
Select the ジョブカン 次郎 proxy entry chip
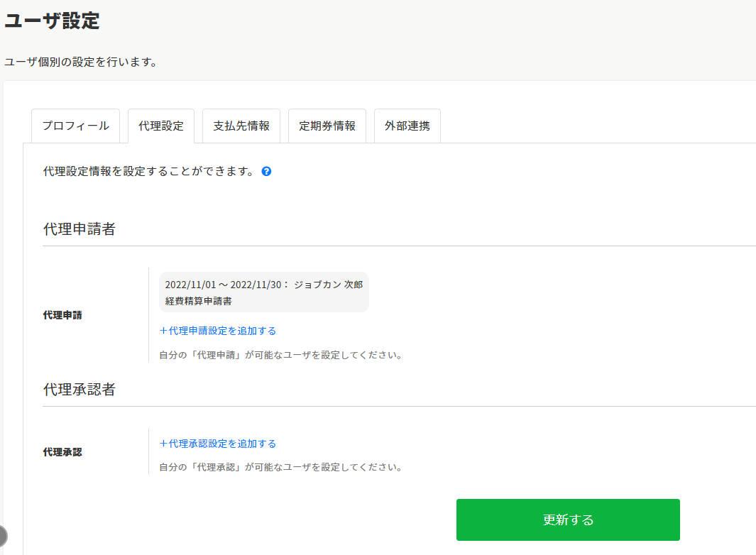point(263,292)
